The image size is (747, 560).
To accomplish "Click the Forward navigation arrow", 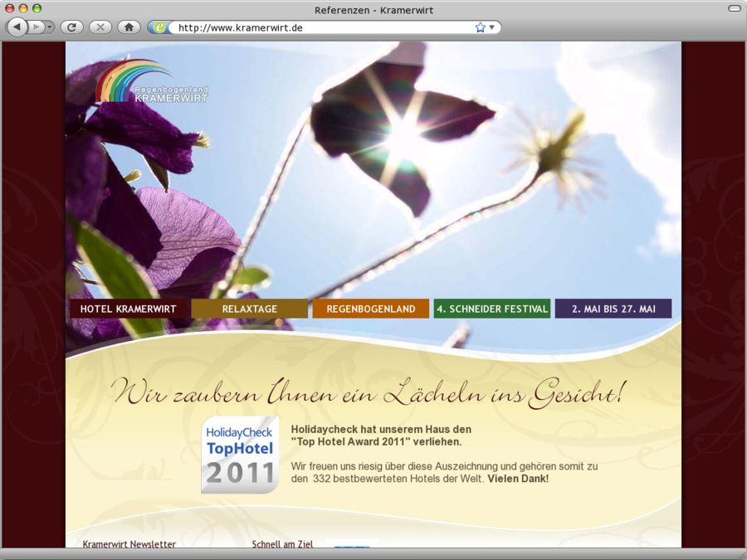I will [x=37, y=27].
